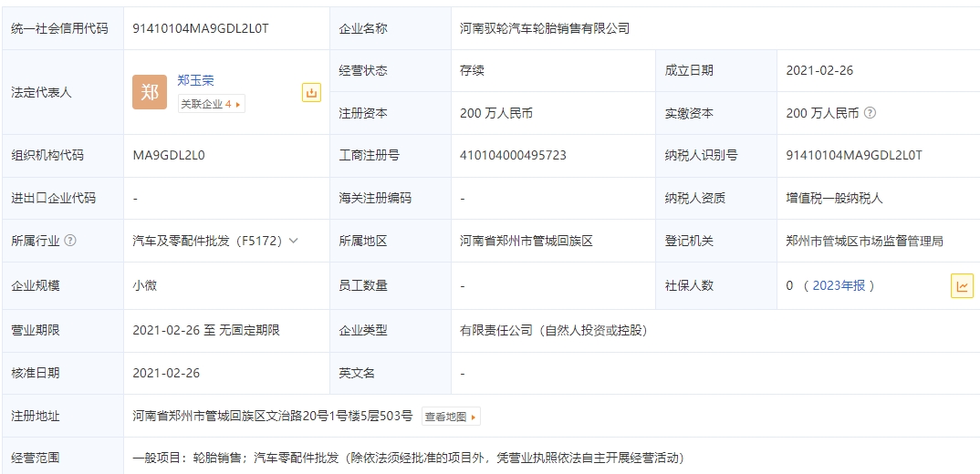
Task: Click 核准日期 value 2021-02-26
Action: point(166,373)
